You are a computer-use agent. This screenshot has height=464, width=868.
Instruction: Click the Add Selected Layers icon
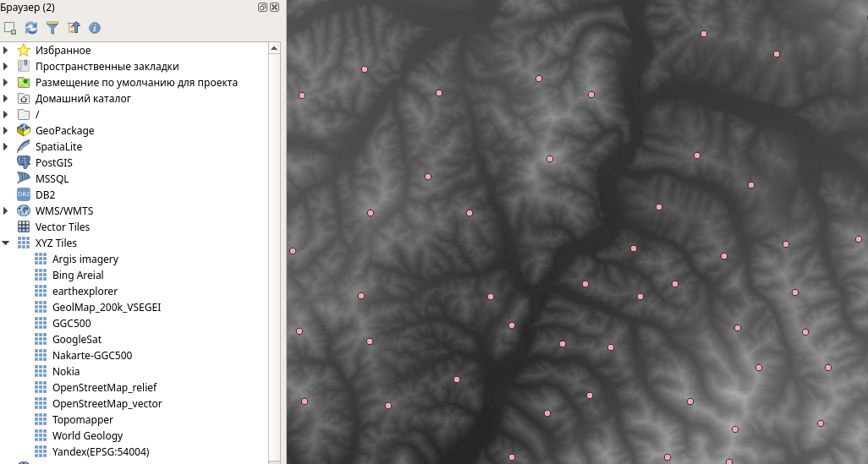pyautogui.click(x=10, y=28)
